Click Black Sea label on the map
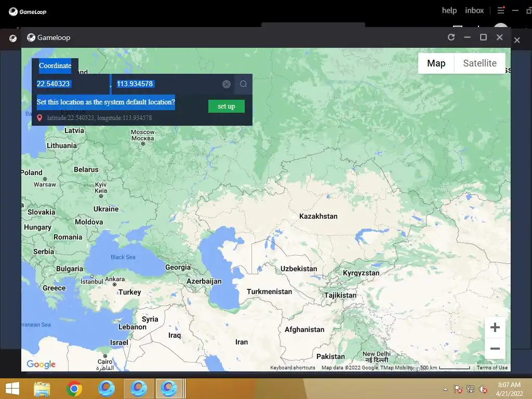Image resolution: width=532 pixels, height=399 pixels. 123,257
